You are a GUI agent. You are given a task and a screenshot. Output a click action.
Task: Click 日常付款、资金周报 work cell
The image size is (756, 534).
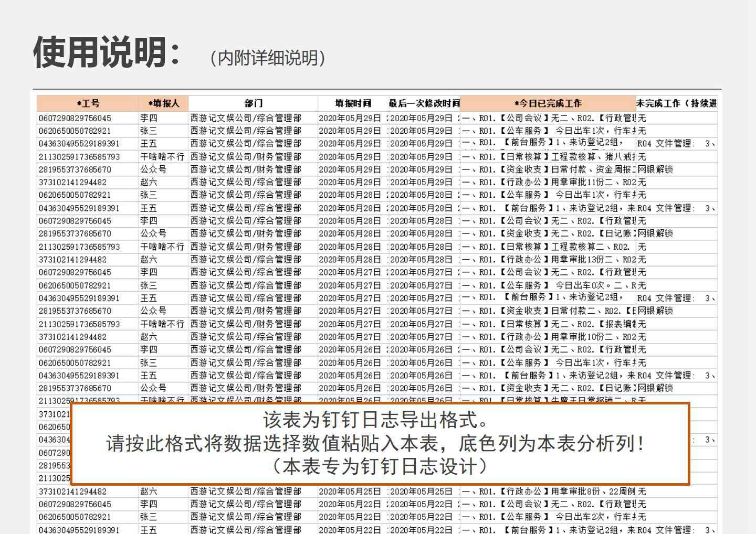pyautogui.click(x=548, y=169)
